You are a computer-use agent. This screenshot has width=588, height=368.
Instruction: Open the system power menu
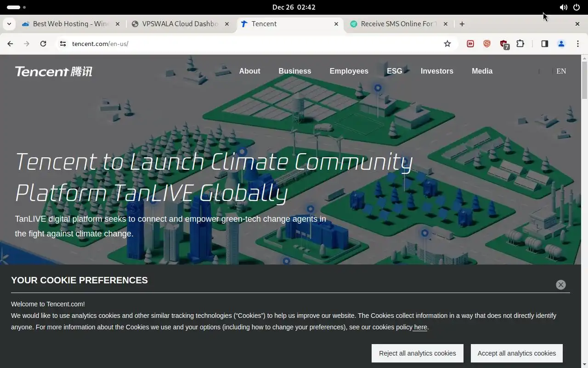click(x=577, y=7)
